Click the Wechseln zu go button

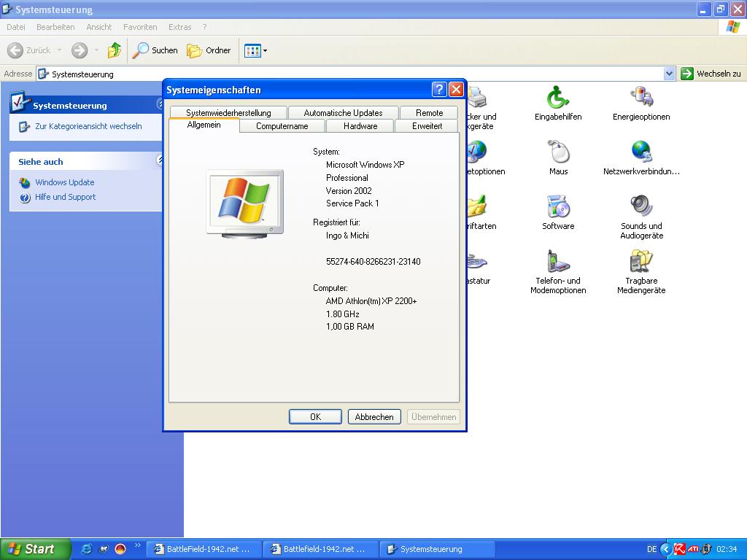[711, 74]
